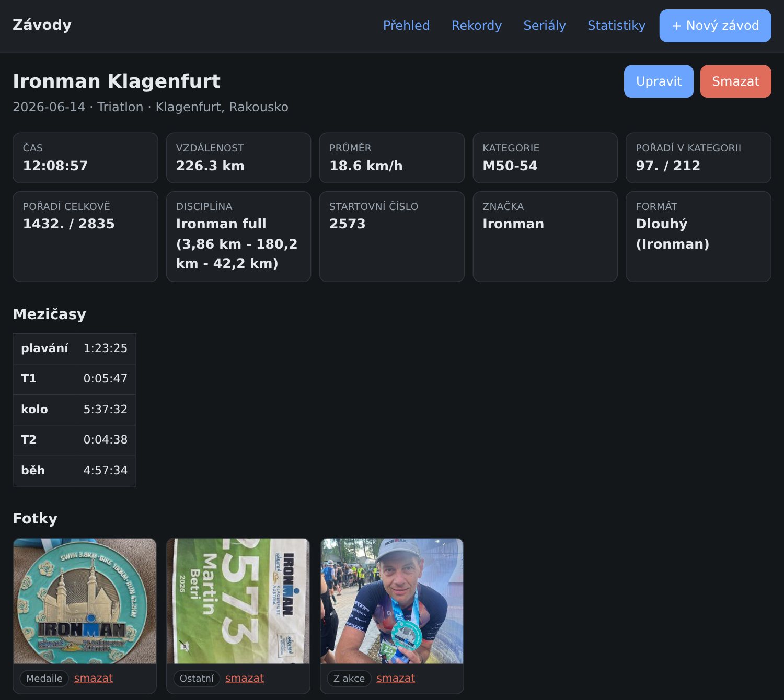784x700 pixels.
Task: Click the + Nový závod button
Action: (x=715, y=26)
